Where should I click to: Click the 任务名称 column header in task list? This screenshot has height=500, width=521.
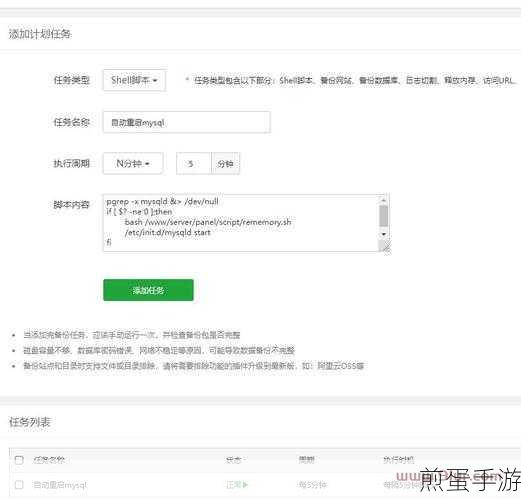[x=49, y=460]
